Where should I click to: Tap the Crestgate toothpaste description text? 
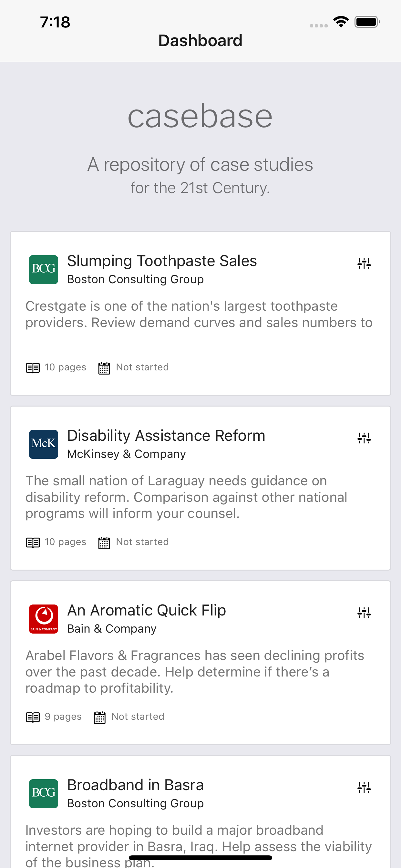(x=199, y=315)
